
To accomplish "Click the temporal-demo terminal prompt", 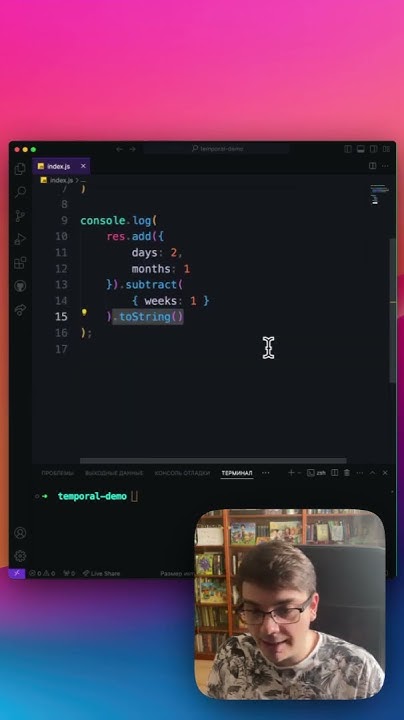I will [x=92, y=496].
